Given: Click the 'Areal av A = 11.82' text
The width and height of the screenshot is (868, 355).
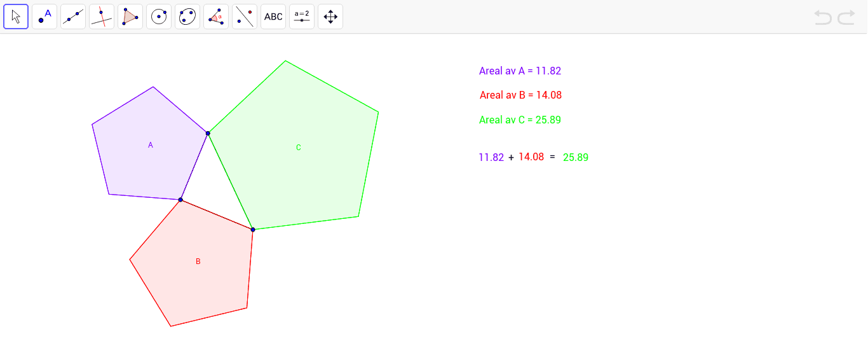Looking at the screenshot, I should 520,71.
